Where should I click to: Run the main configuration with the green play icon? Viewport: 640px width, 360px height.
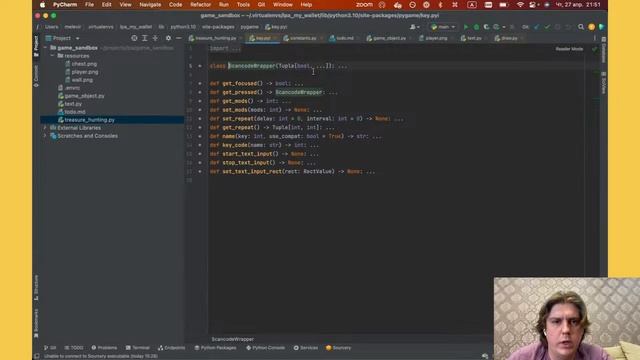click(466, 27)
